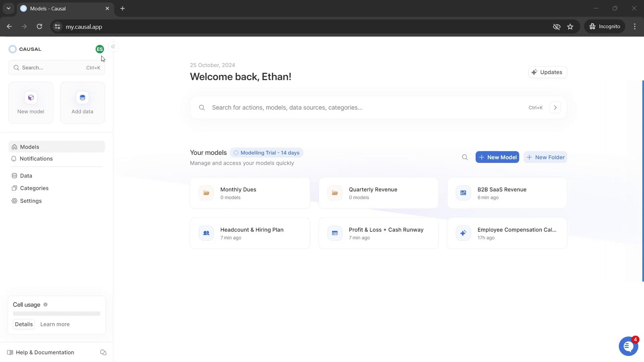Viewport: 644px width, 362px height.
Task: Open the Data section in sidebar
Action: 26,176
